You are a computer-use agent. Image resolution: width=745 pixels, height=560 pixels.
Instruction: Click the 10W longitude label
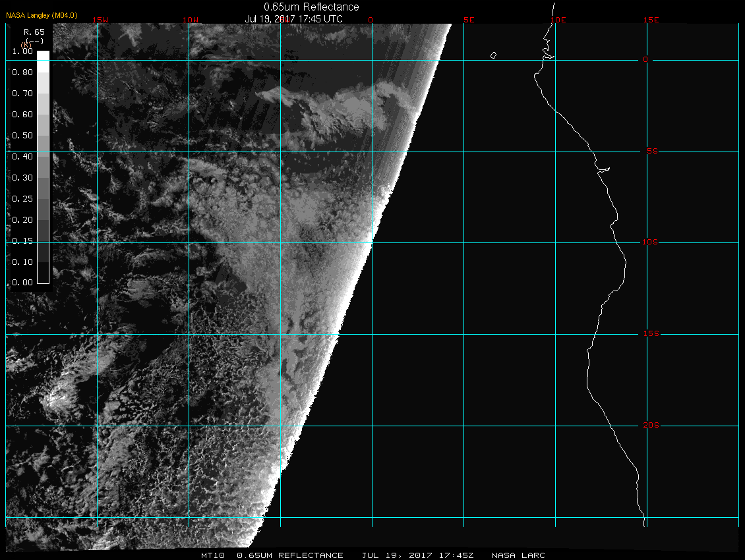click(x=191, y=20)
